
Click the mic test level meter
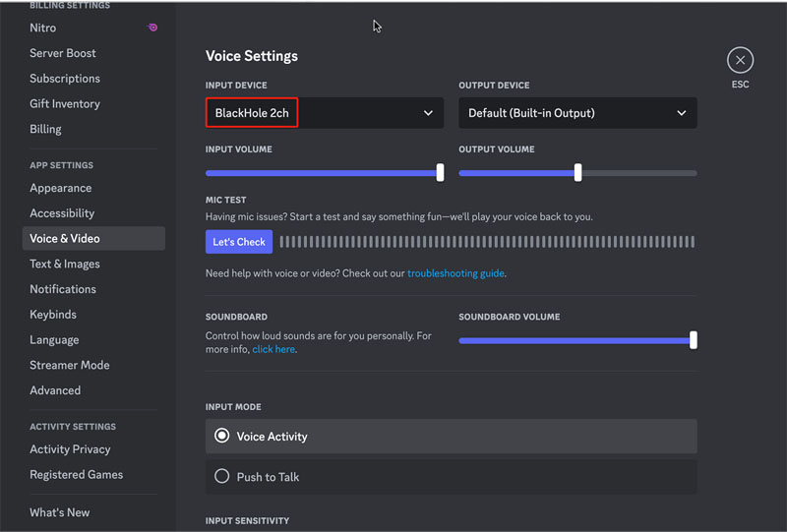click(x=487, y=242)
